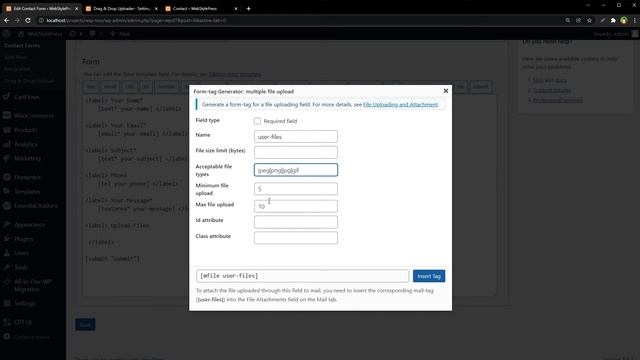The width and height of the screenshot is (640, 360).
Task: Click the pen extension icon in toolbar
Action: click(602, 20)
